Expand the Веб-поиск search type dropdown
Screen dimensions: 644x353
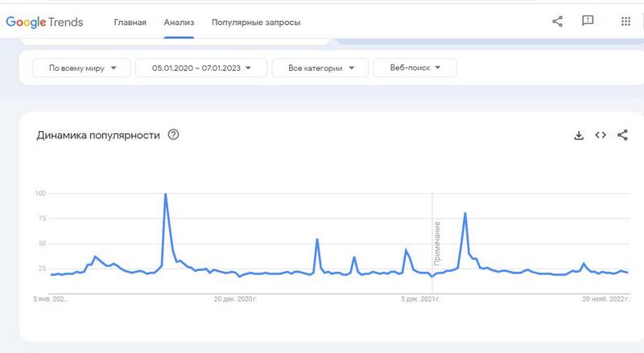tap(415, 68)
